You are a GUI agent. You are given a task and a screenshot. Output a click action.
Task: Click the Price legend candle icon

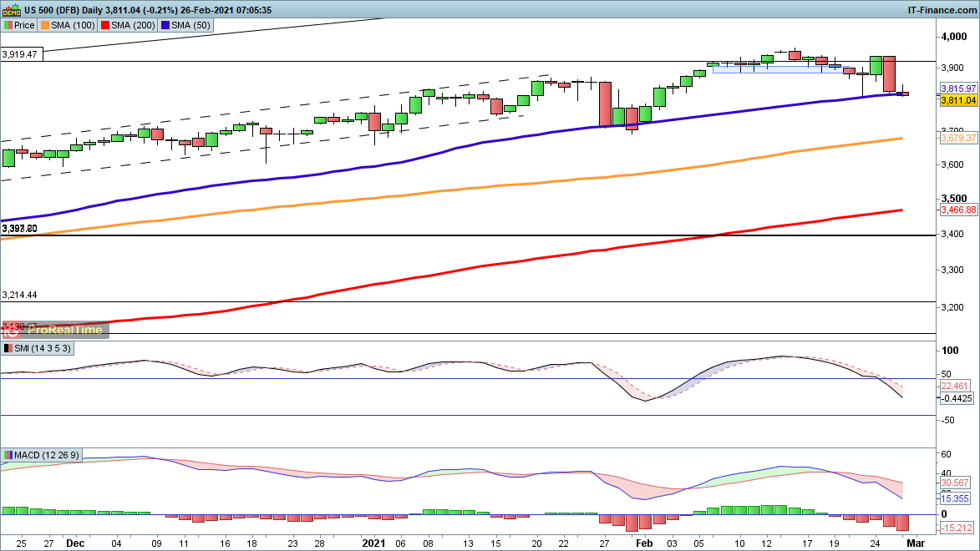coord(8,26)
